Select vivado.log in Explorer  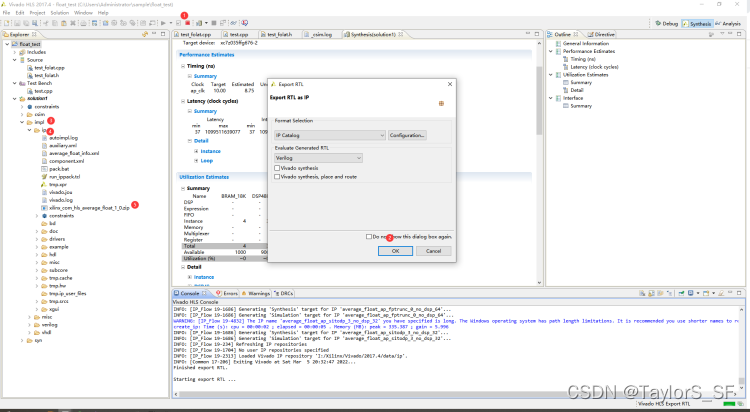coord(61,200)
